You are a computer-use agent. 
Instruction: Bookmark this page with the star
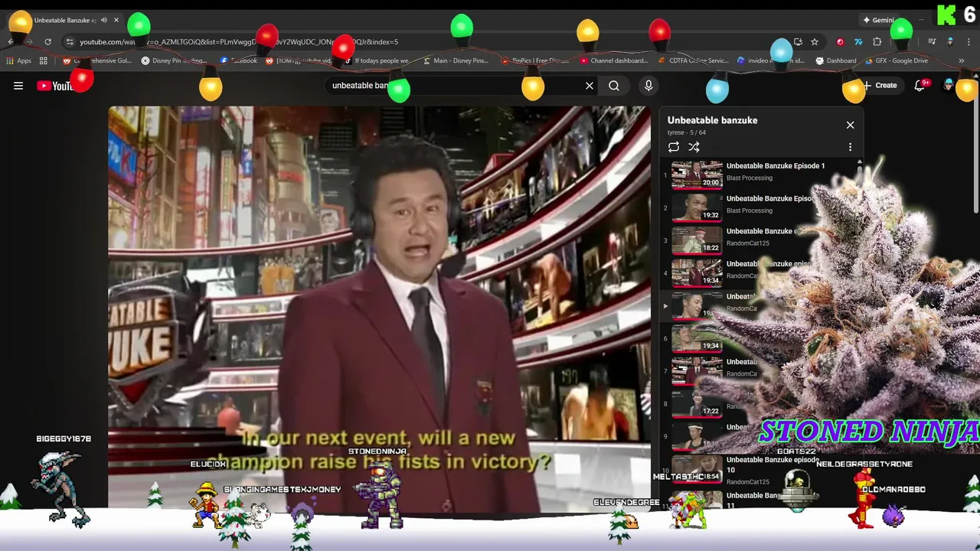(815, 42)
